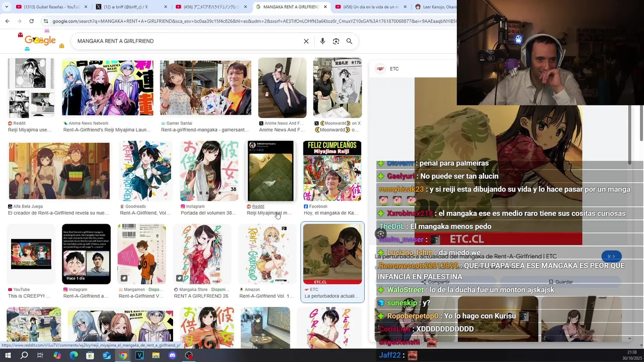Click the blue 'Ir' visit button
The image size is (644, 362).
[x=611, y=256]
